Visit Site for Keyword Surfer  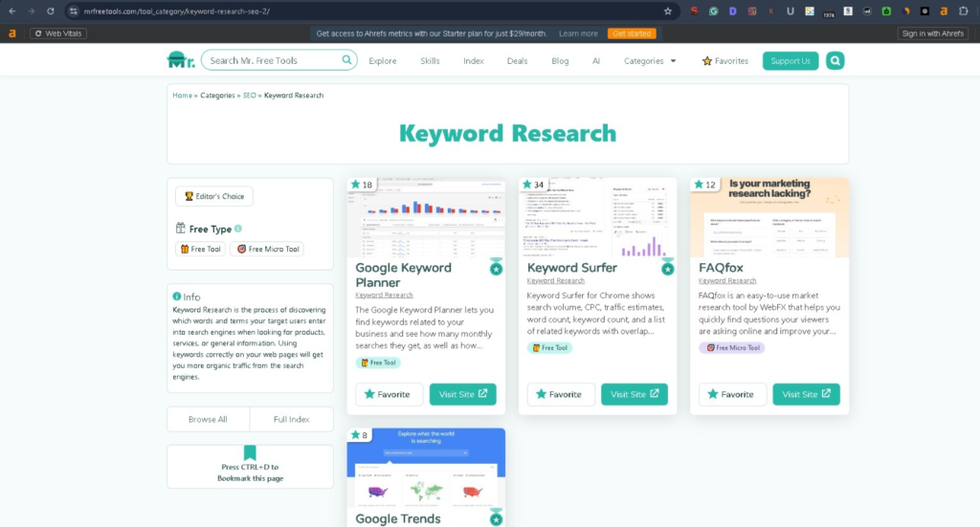635,394
